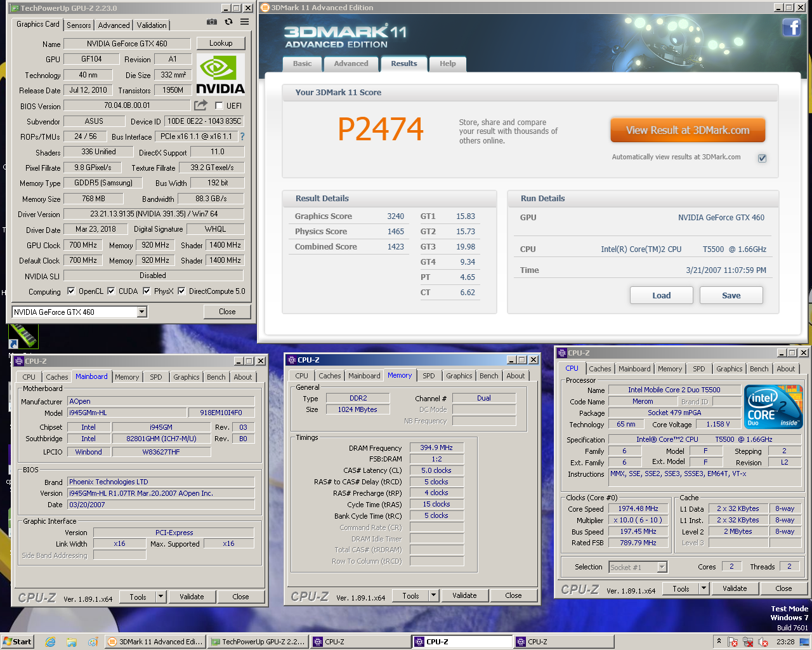Expand Tools arrow in CPU-Z Memory window

click(433, 595)
